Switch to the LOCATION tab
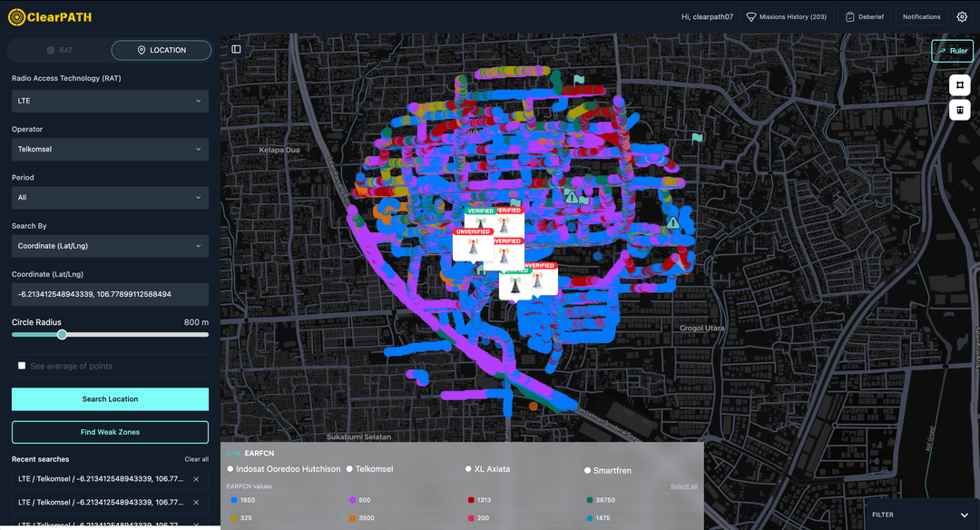 (162, 50)
